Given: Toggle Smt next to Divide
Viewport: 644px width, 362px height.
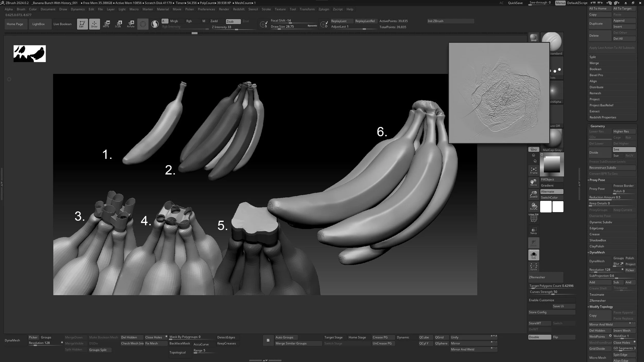Looking at the screenshot, I should [624, 150].
